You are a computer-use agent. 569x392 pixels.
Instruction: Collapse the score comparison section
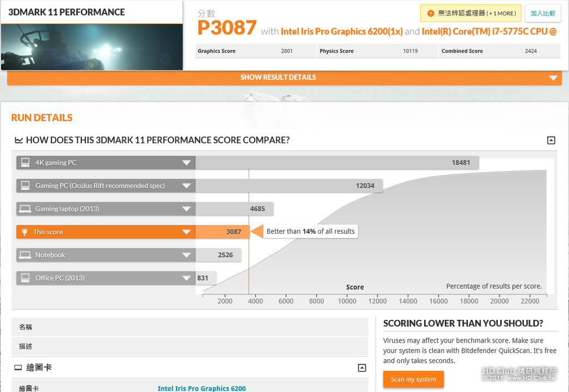click(551, 140)
